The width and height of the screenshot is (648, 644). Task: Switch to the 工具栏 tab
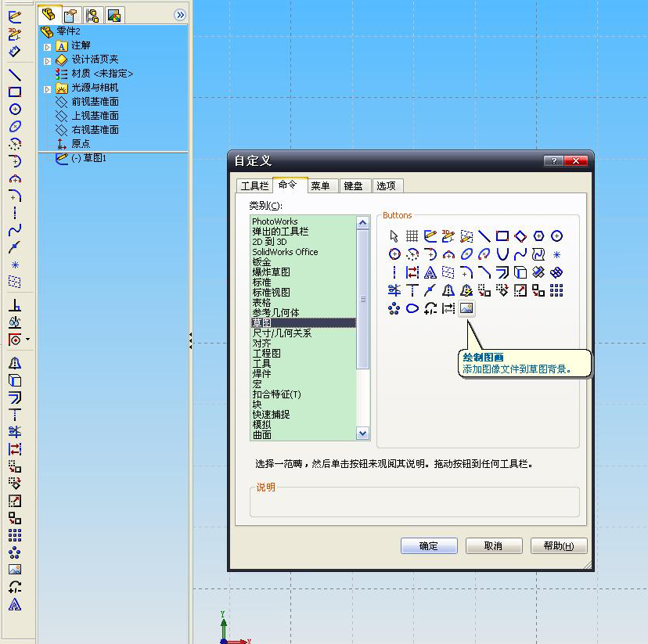coord(254,186)
